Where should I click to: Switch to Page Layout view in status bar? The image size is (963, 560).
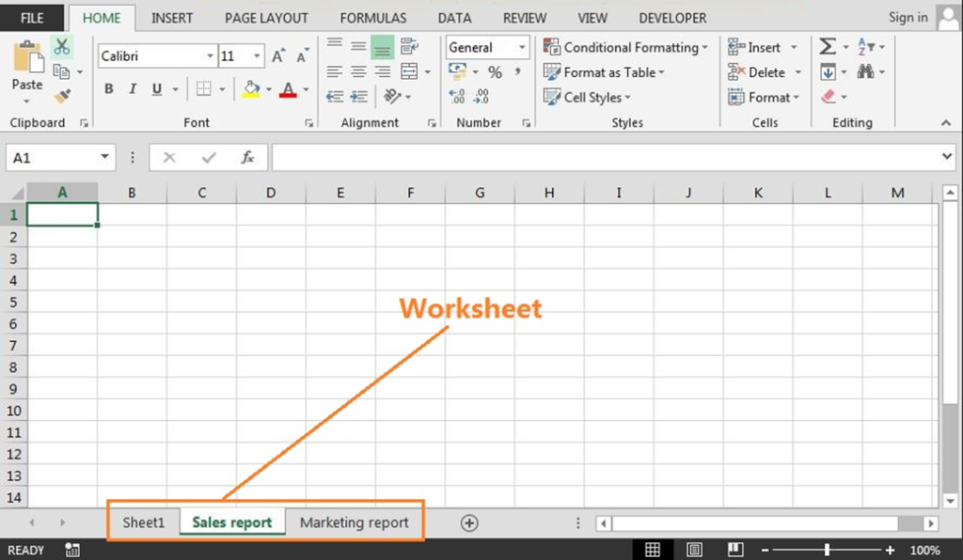[694, 550]
